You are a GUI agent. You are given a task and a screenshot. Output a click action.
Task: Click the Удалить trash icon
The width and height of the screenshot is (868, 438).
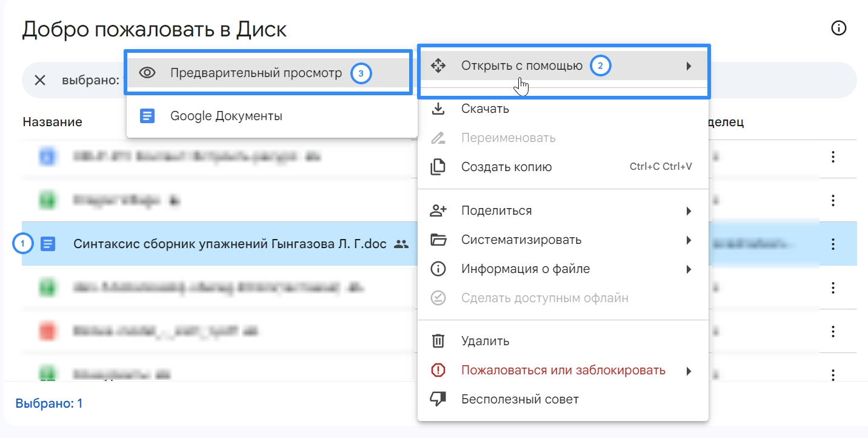click(438, 341)
